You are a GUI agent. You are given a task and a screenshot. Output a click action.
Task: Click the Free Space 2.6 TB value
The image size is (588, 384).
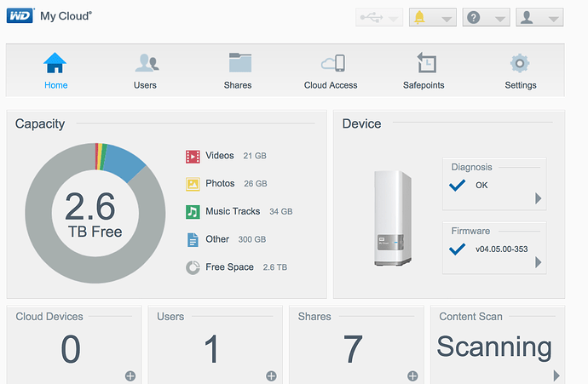(x=275, y=267)
